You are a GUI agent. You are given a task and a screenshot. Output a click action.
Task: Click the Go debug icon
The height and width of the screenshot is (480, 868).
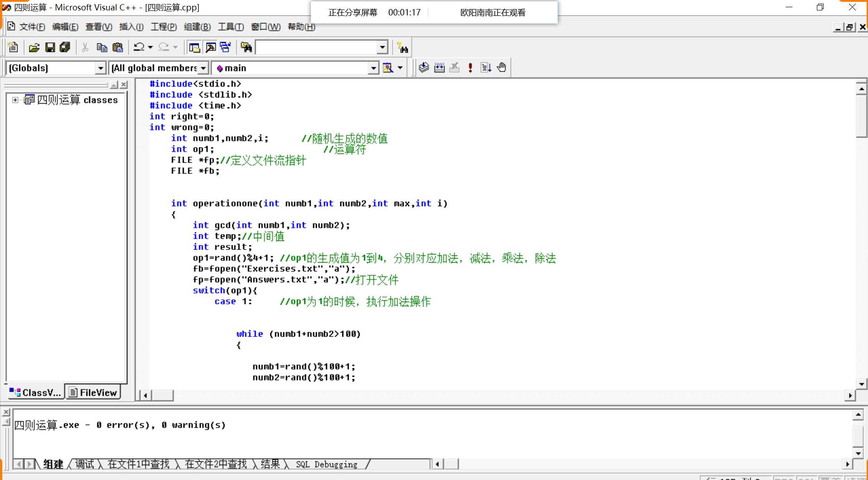(x=486, y=68)
